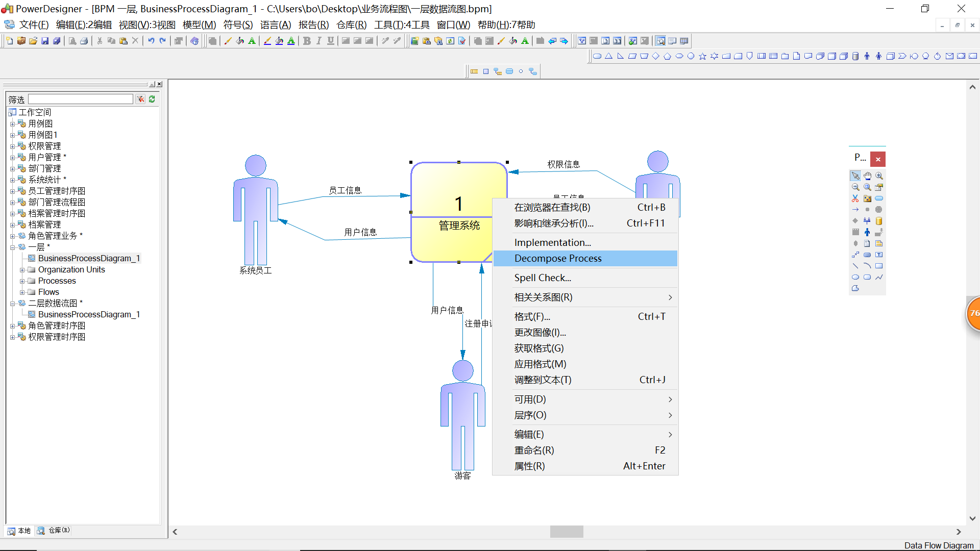Select Decompose Process from the context menu
Image resolution: width=980 pixels, height=551 pixels.
(x=558, y=258)
